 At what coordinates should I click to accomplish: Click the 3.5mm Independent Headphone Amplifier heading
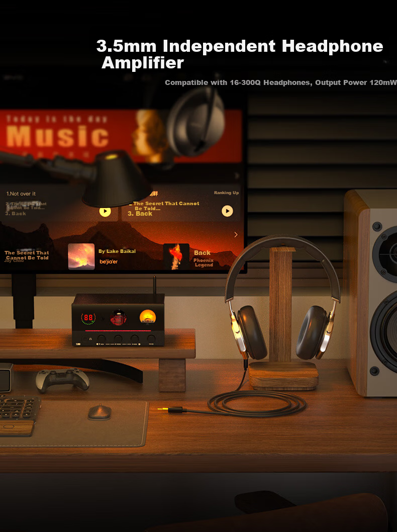click(239, 54)
